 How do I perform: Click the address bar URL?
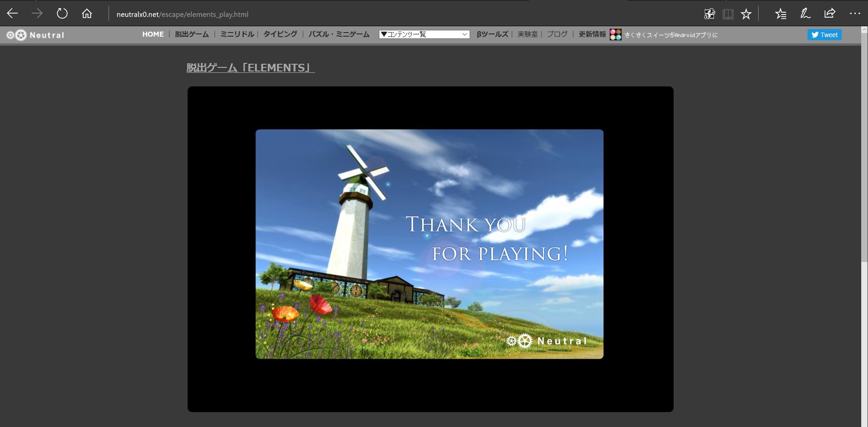pos(182,14)
